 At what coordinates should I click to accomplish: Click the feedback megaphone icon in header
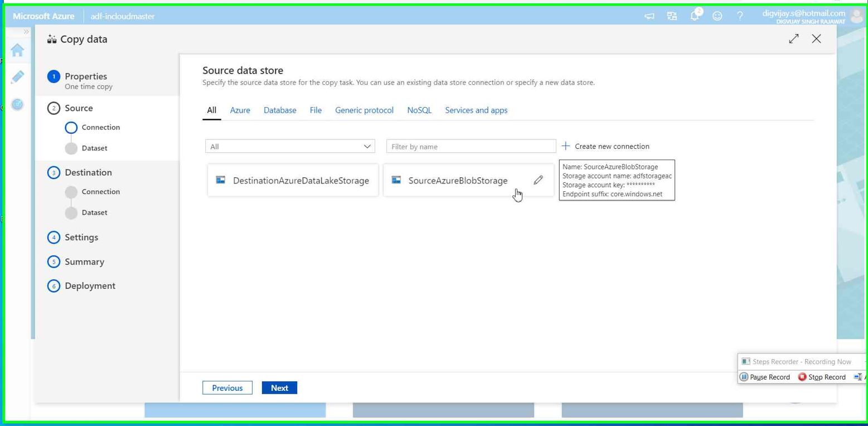coord(649,16)
